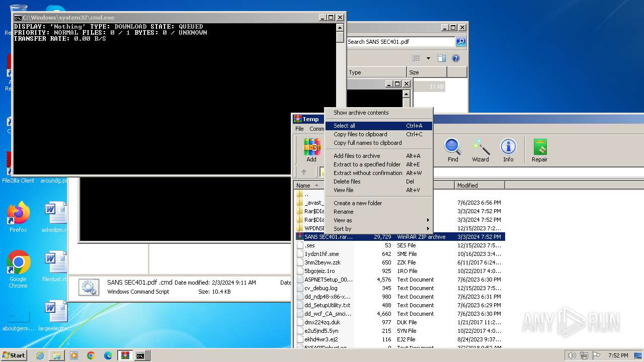
Task: Click the taskbar clock showing 7:52 PM
Action: (x=618, y=355)
